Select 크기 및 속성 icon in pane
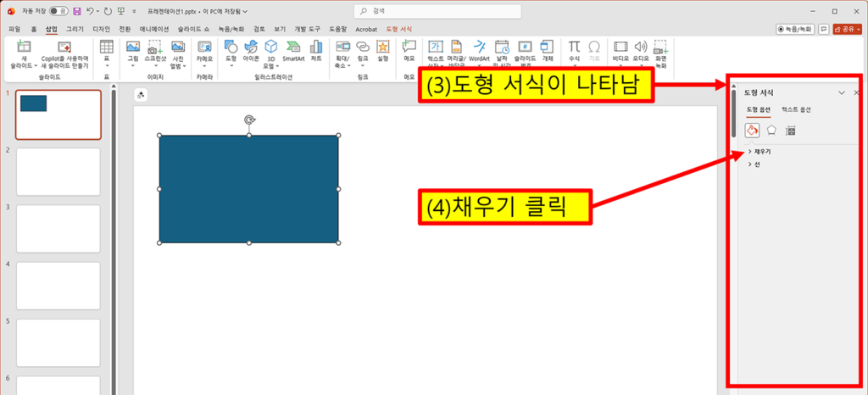The height and width of the screenshot is (395, 868). 791,131
